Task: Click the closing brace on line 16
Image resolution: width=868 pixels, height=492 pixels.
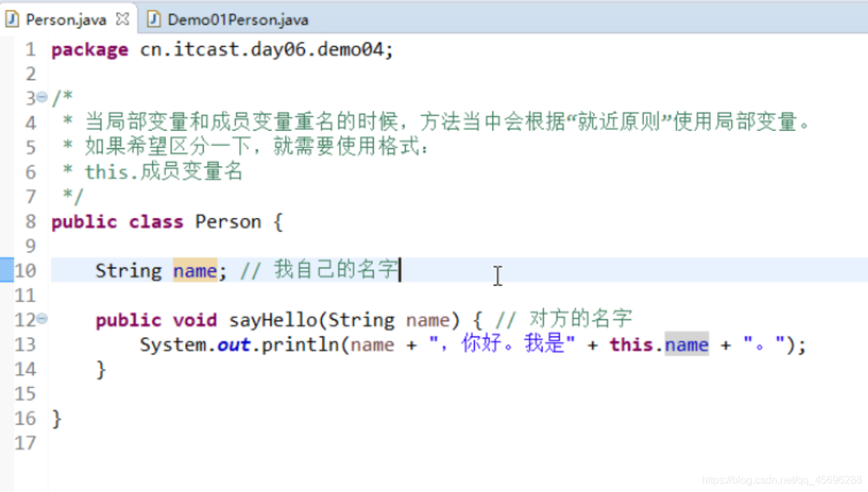Action: pyautogui.click(x=56, y=419)
